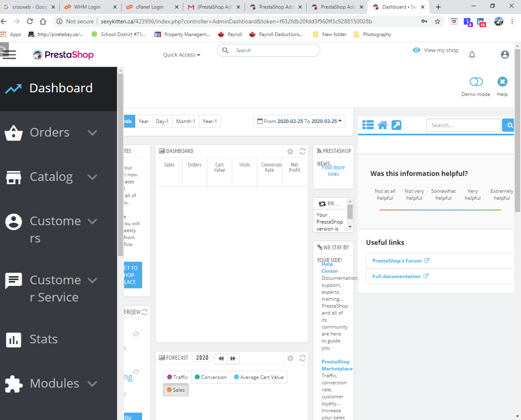Reload the browser page
Viewport: 521px width, 420px height.
click(x=30, y=21)
